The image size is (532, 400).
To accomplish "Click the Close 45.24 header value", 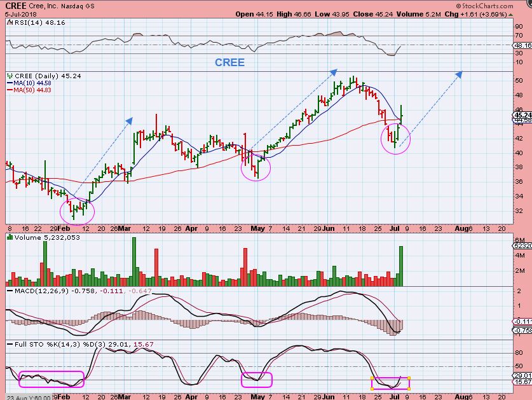I will pos(373,14).
